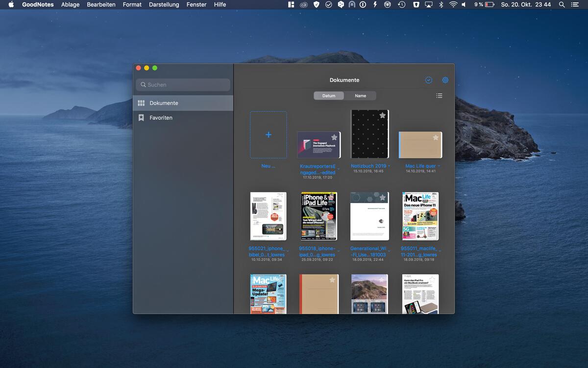Switch to list view using the list icon

439,95
